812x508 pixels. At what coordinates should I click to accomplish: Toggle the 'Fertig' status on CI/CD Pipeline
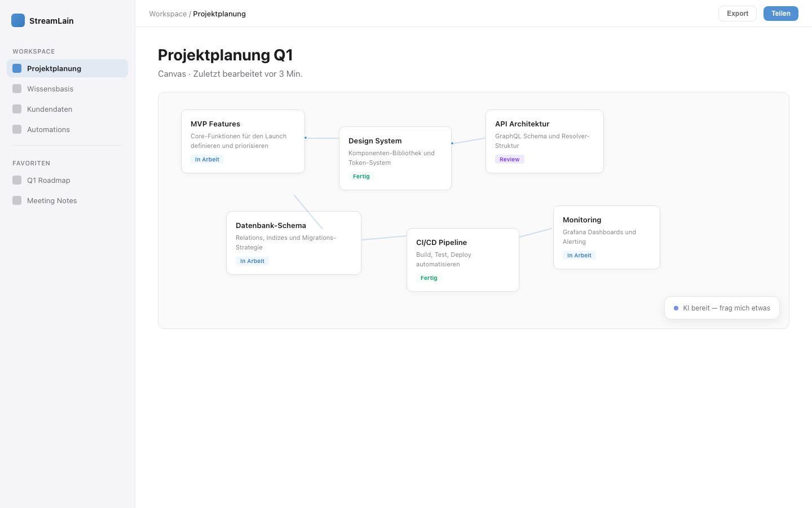click(429, 278)
